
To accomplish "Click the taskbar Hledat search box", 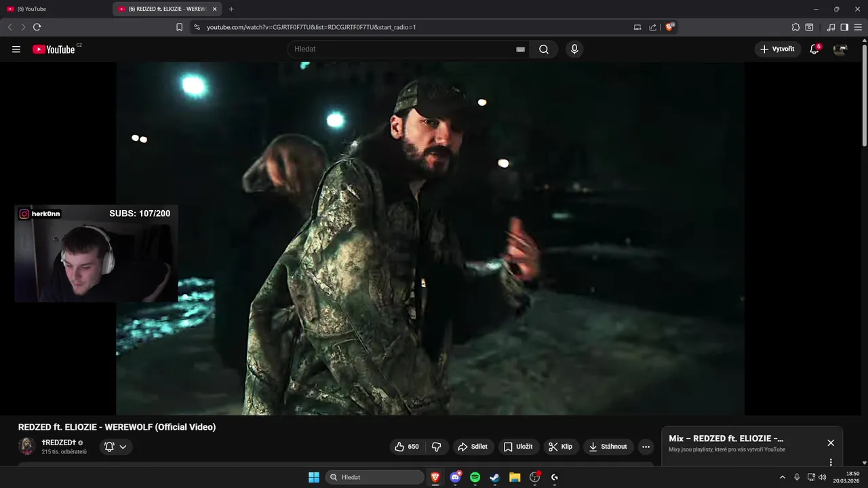I will click(374, 477).
